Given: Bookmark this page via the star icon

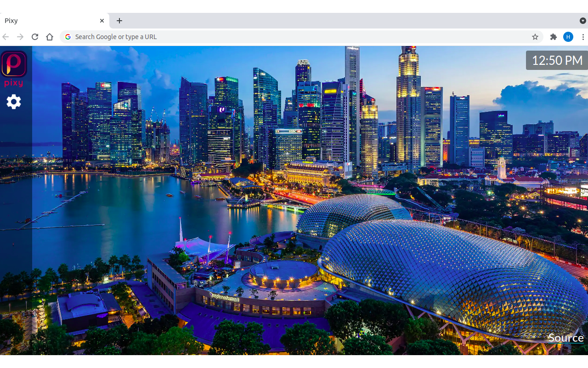Looking at the screenshot, I should (535, 37).
